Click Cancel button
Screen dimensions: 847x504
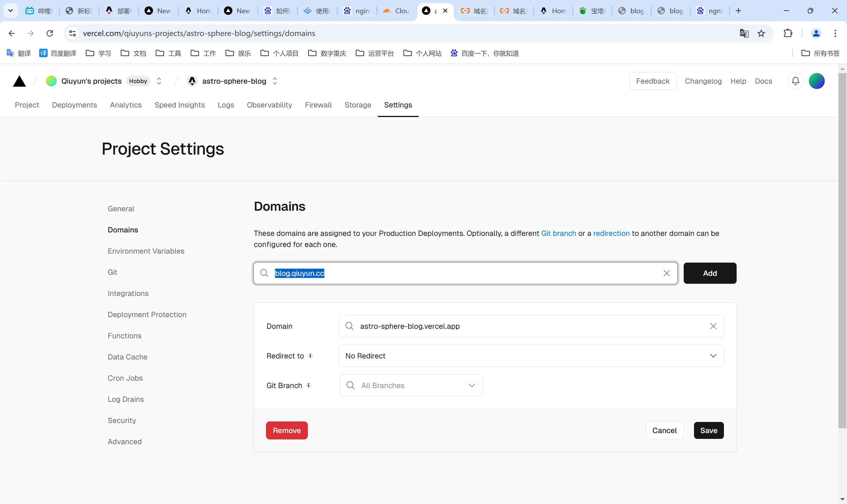[x=664, y=430]
